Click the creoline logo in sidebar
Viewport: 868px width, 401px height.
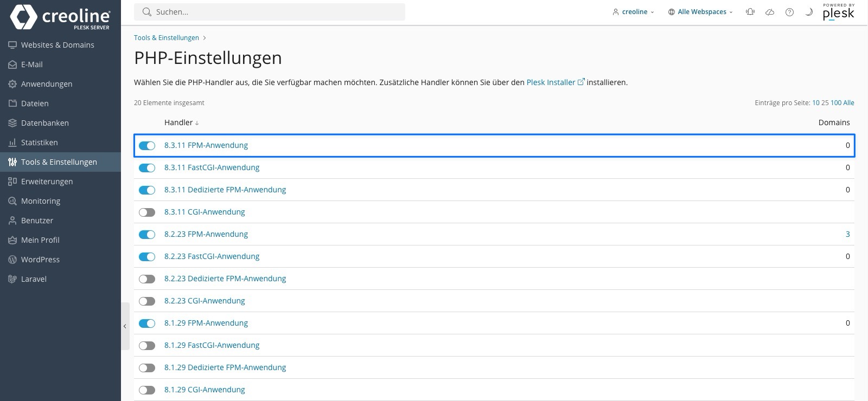pos(60,17)
